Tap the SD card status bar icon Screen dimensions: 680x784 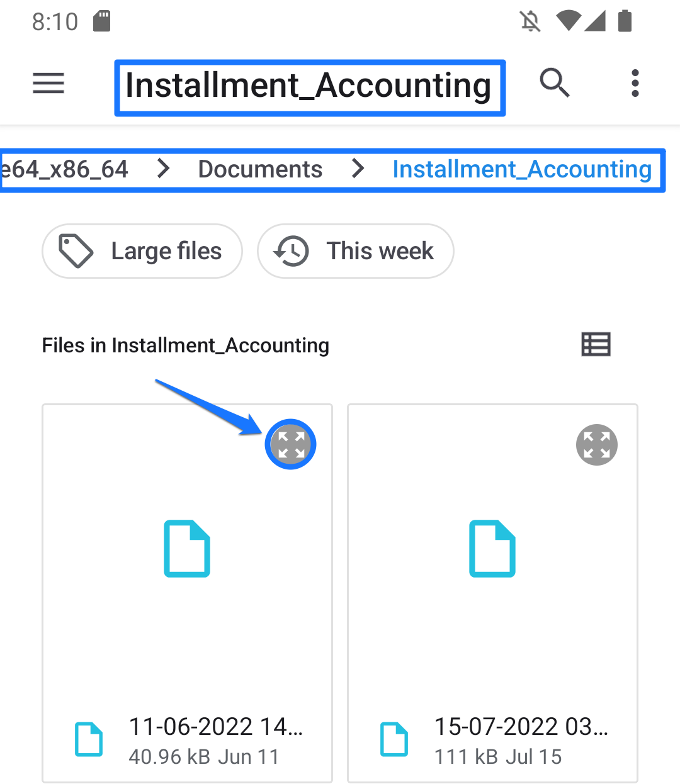tap(101, 21)
